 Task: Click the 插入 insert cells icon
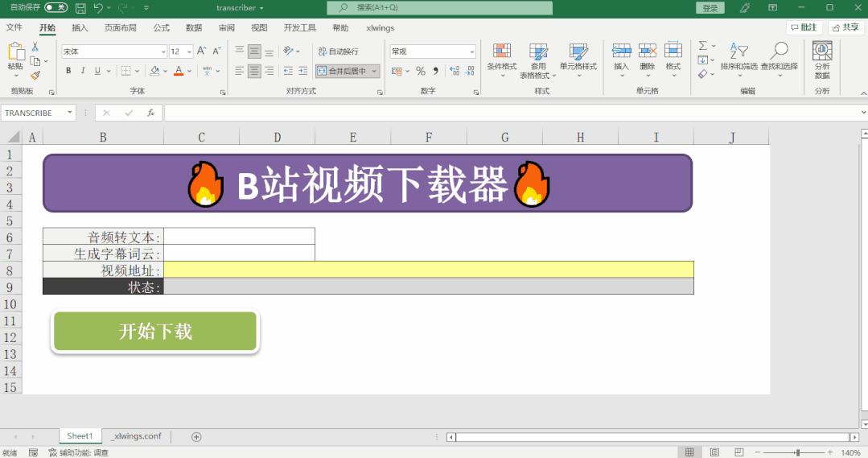621,51
